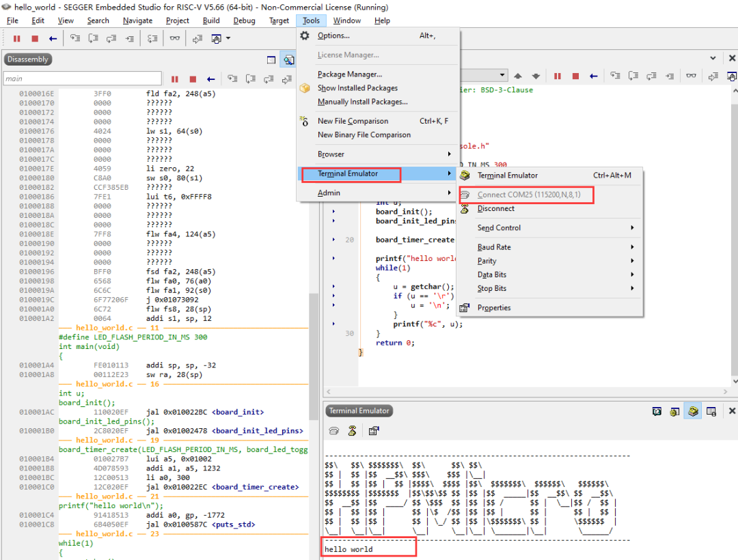Toggle the small window icon in the Disassembly header
Viewport: 738px width, 560px height.
pos(271,60)
